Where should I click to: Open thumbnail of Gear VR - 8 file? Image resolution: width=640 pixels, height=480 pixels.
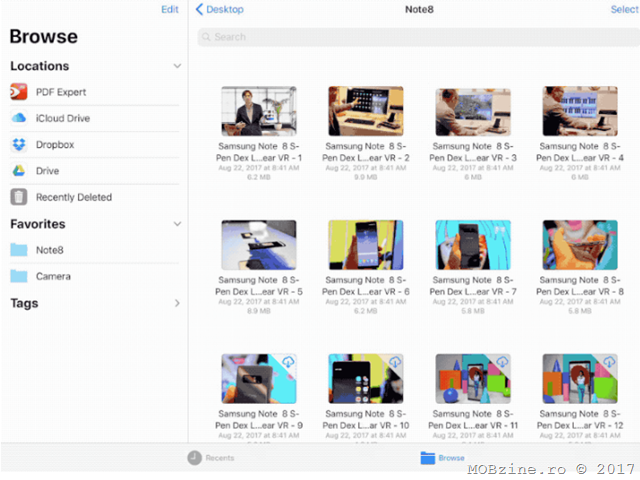[x=580, y=245]
